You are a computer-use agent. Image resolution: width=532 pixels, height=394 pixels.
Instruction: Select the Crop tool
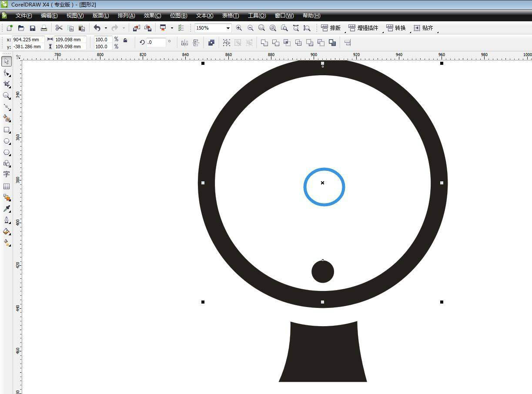pyautogui.click(x=7, y=84)
